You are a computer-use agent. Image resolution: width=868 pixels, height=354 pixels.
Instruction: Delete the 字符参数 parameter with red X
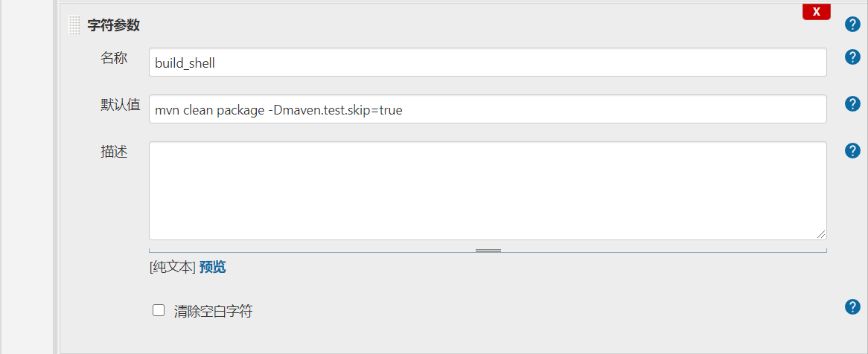pyautogui.click(x=817, y=11)
